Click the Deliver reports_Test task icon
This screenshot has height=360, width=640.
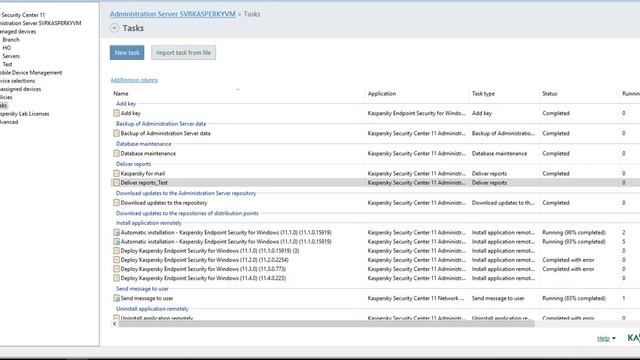coord(116,182)
